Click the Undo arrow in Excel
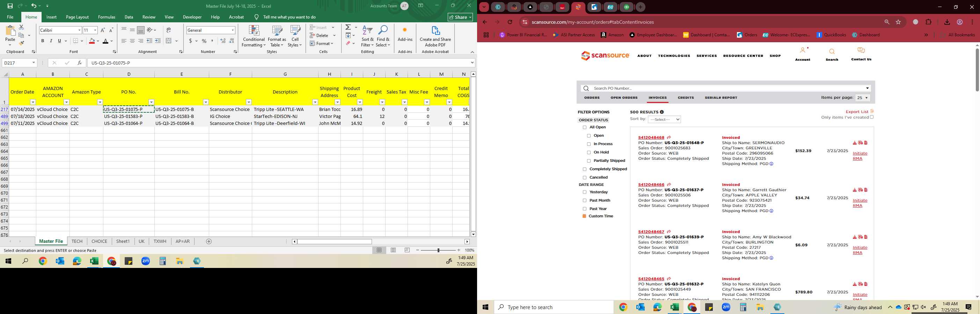This screenshot has height=314, width=980. click(34, 6)
